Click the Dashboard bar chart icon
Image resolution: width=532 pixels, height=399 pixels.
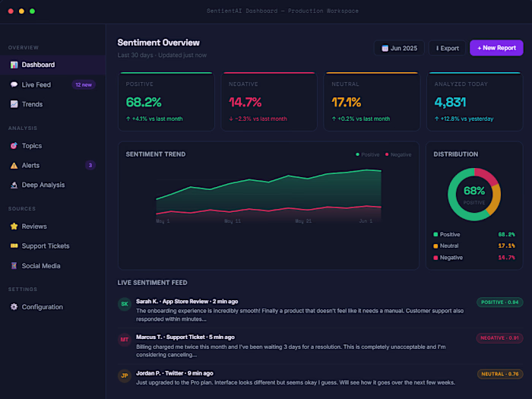[14, 65]
